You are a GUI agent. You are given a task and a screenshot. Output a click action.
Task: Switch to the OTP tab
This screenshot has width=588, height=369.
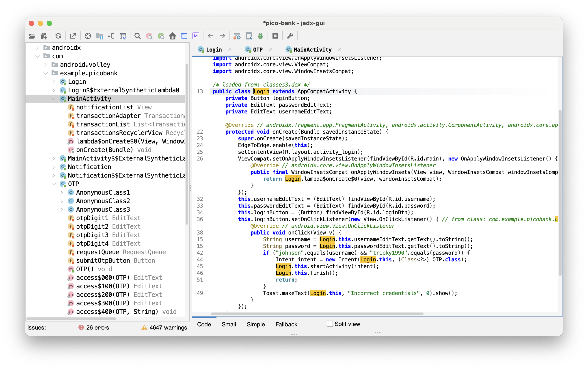257,49
